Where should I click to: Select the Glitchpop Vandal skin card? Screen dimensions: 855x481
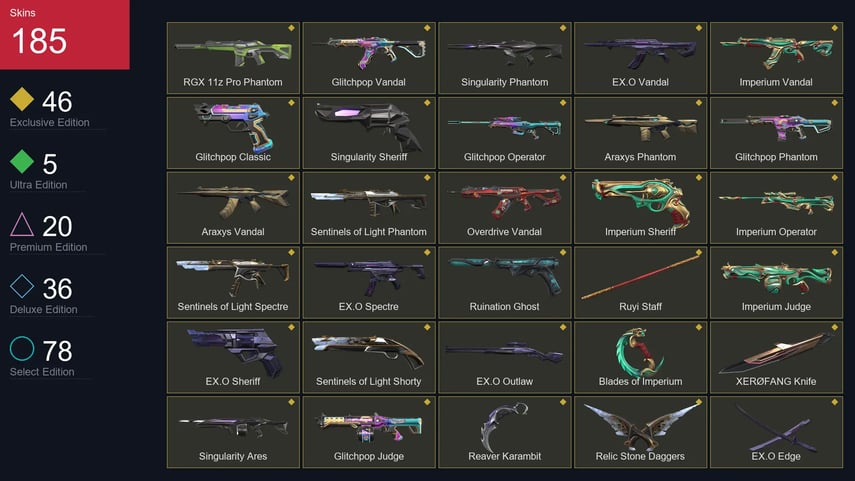369,58
